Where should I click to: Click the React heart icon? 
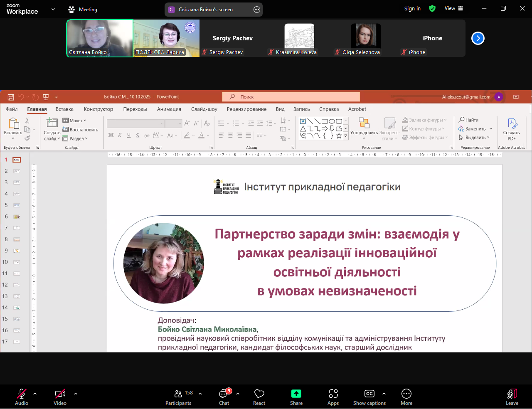pos(259,397)
